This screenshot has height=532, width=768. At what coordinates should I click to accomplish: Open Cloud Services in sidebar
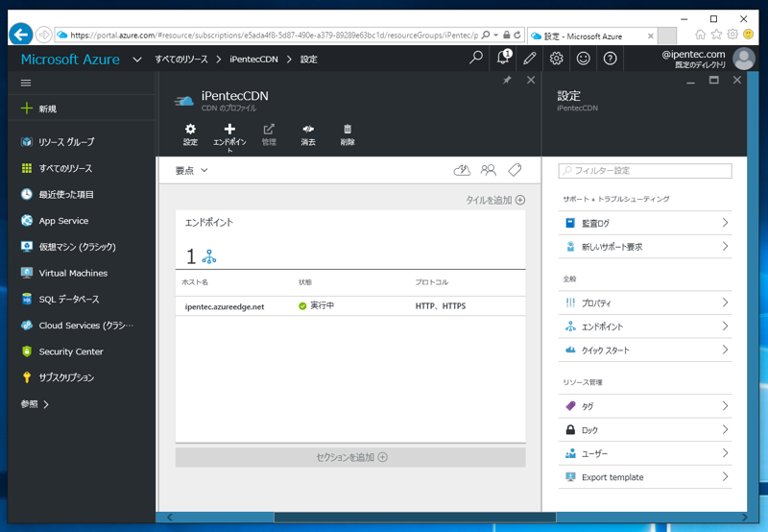tap(82, 326)
